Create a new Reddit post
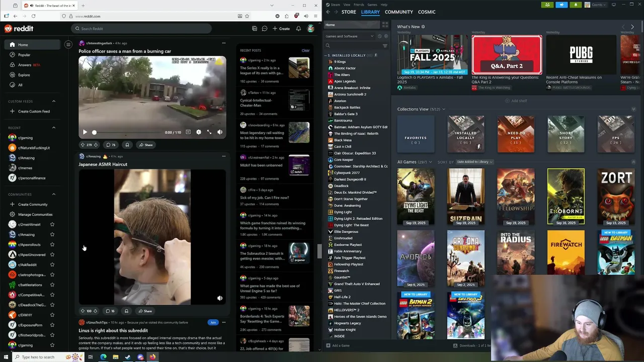 281,29
